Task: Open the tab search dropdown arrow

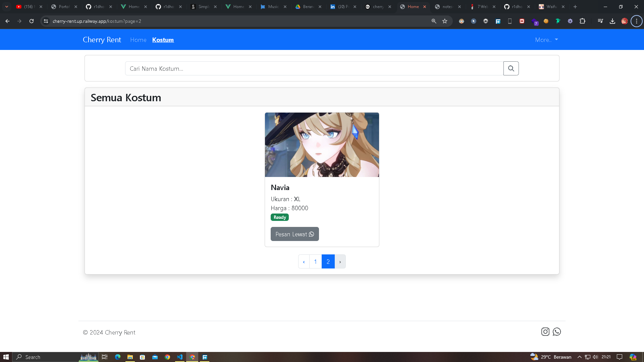Action: click(6, 7)
